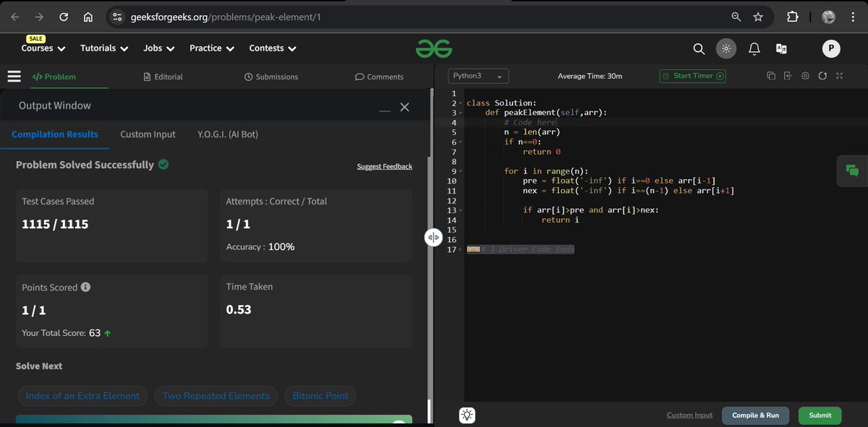Click the browser address bar URL
The width and height of the screenshot is (868, 427).
224,17
